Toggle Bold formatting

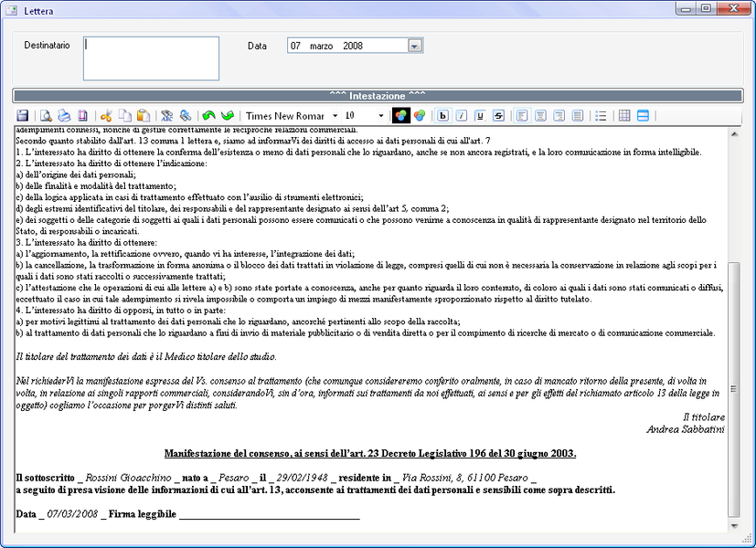pyautogui.click(x=443, y=116)
